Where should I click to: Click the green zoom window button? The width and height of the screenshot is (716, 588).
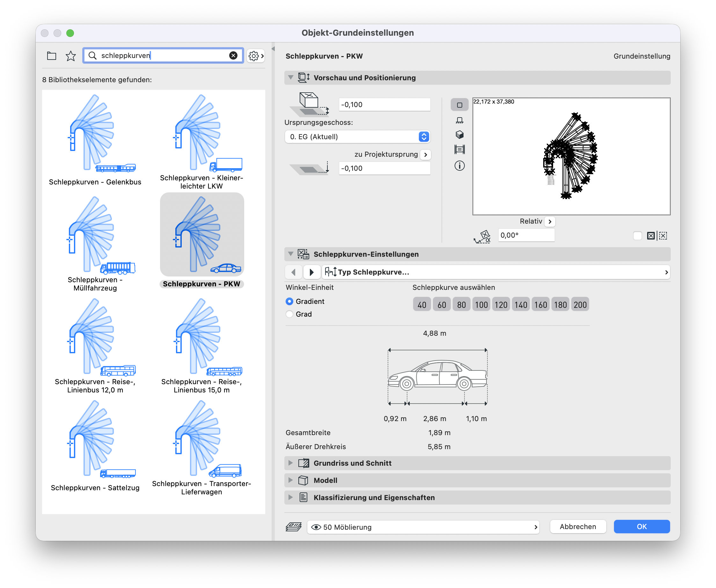coord(70,33)
